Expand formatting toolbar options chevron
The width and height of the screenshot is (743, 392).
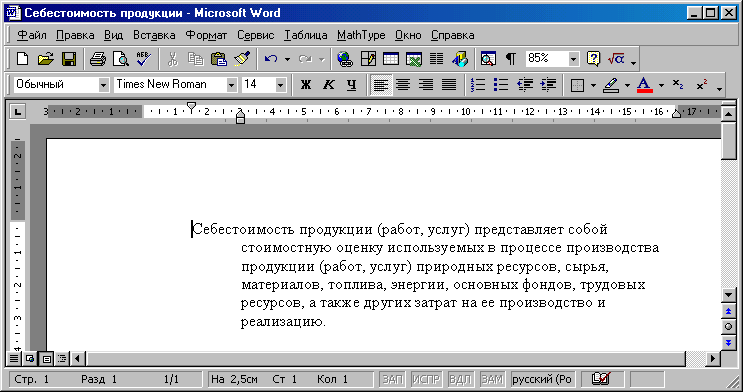coord(720,88)
